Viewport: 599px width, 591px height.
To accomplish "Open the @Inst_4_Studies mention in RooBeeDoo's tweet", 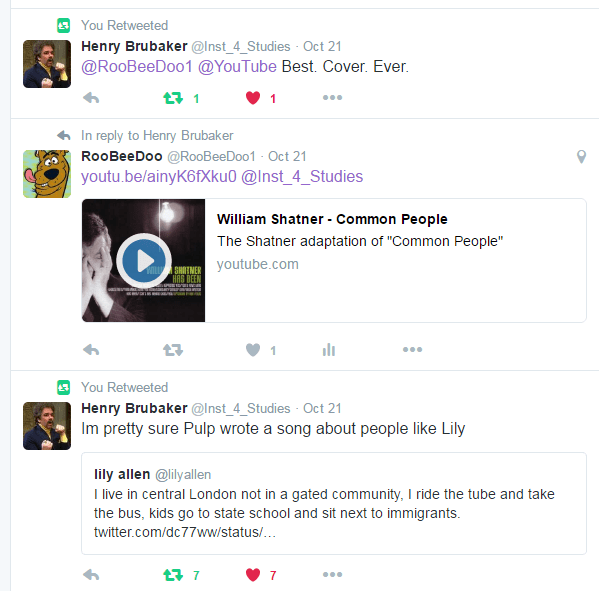I will tap(302, 176).
